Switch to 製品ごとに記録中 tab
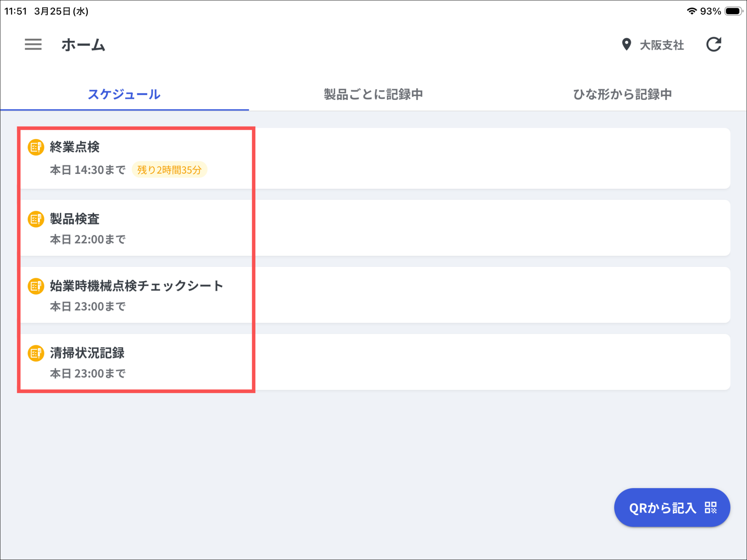 [373, 94]
